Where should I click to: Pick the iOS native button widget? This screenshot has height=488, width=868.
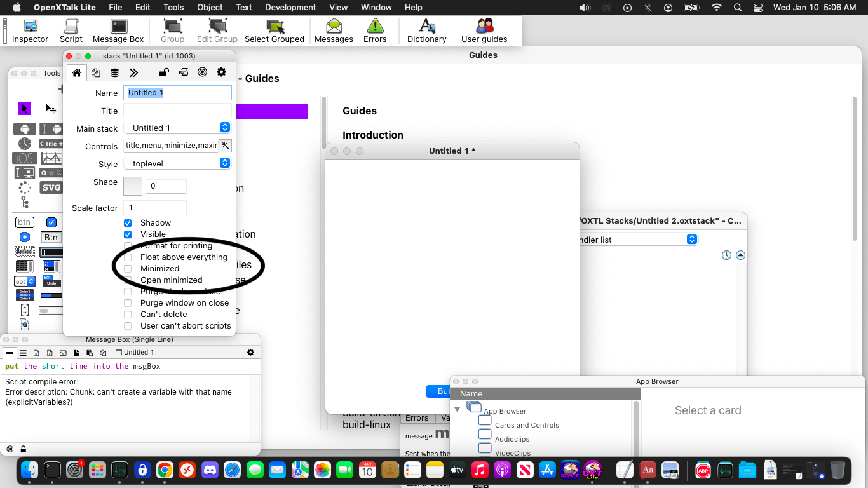click(25, 158)
